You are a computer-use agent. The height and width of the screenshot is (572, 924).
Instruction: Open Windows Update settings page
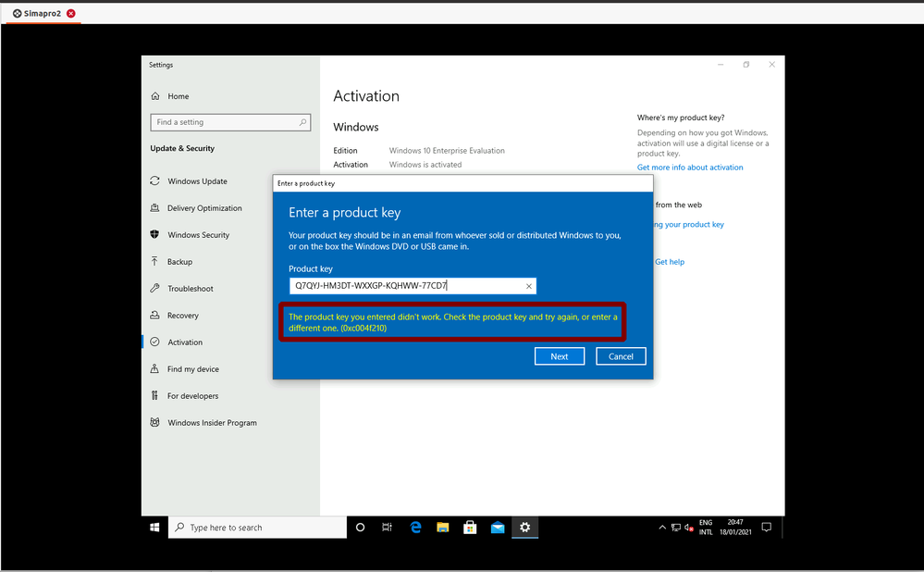[x=197, y=181]
